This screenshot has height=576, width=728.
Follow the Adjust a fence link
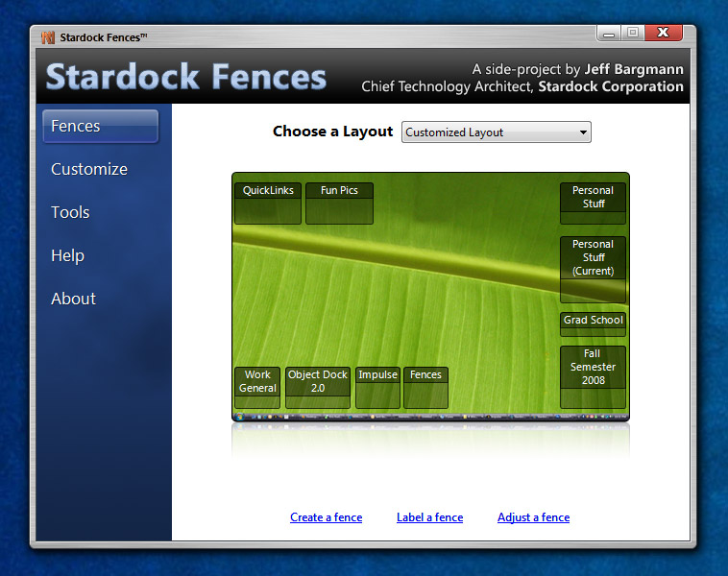click(533, 517)
